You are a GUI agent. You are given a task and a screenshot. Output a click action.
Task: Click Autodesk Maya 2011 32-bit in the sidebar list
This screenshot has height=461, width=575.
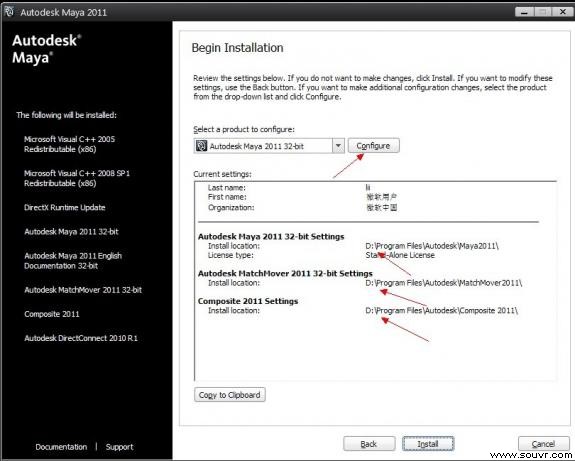[72, 232]
